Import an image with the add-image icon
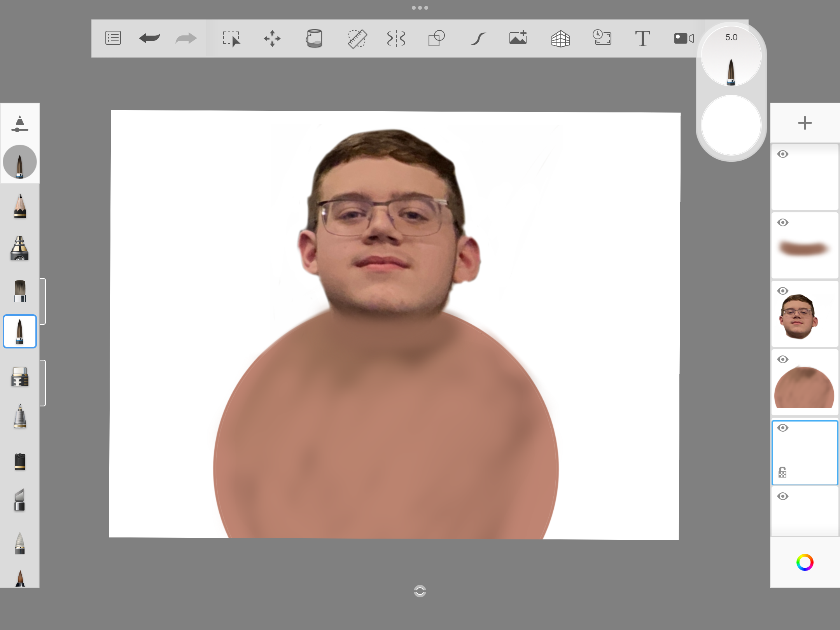 pyautogui.click(x=518, y=38)
